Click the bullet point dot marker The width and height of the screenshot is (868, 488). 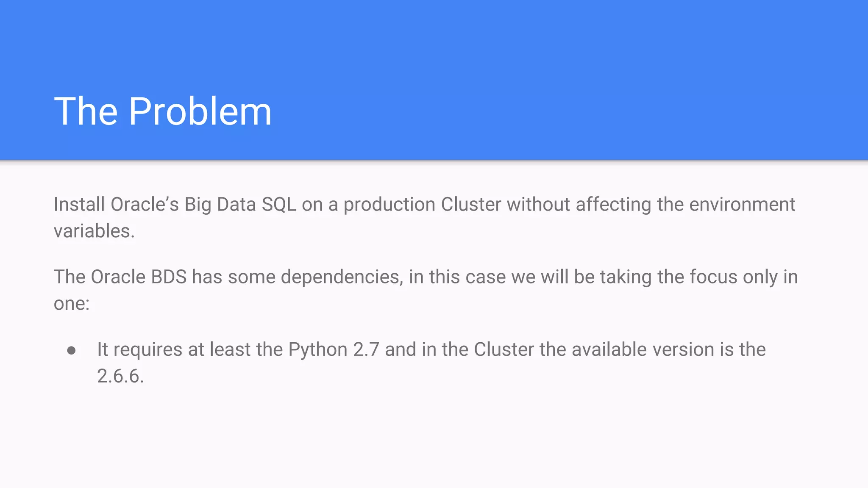coord(71,350)
